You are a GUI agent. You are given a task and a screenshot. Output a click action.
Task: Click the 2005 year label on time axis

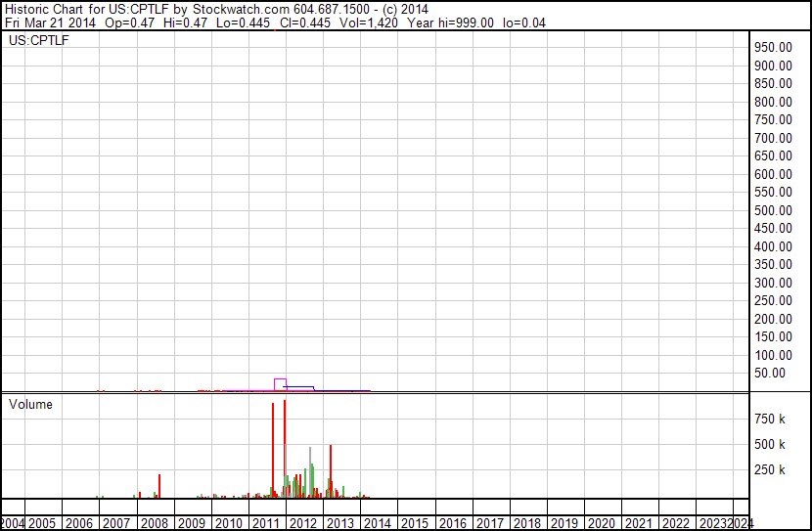[x=42, y=523]
